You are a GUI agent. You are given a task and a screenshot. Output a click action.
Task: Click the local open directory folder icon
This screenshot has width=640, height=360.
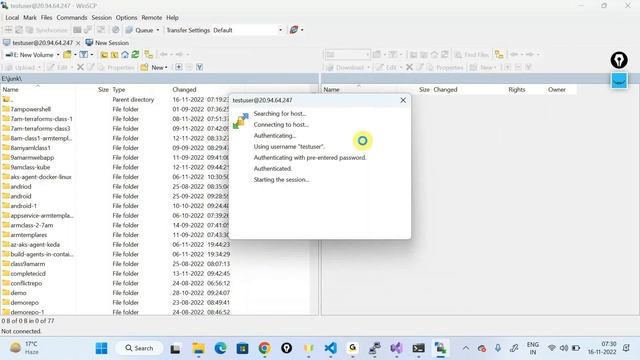coord(67,54)
